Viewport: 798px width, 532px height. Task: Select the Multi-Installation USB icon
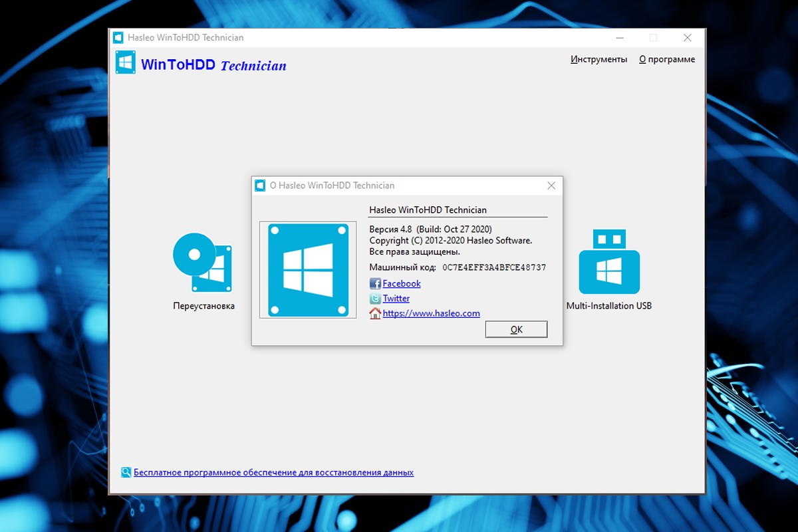(x=609, y=262)
